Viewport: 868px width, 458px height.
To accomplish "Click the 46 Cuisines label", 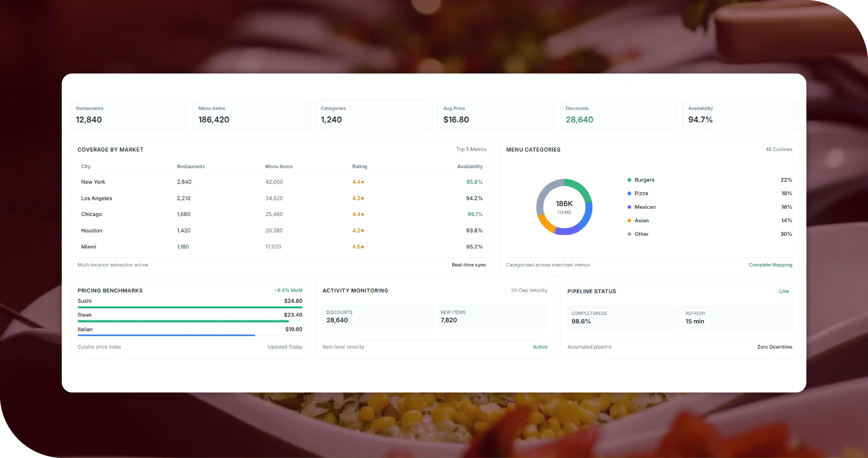I will (x=779, y=149).
